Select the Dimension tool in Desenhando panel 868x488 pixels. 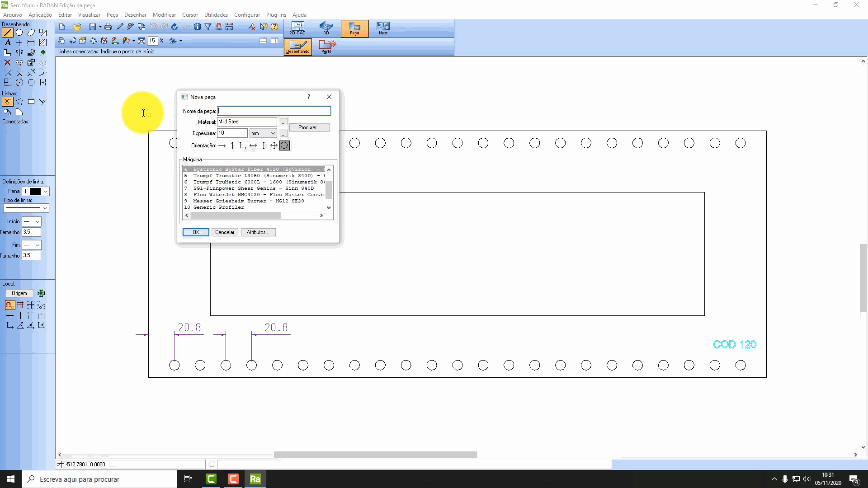tap(31, 42)
